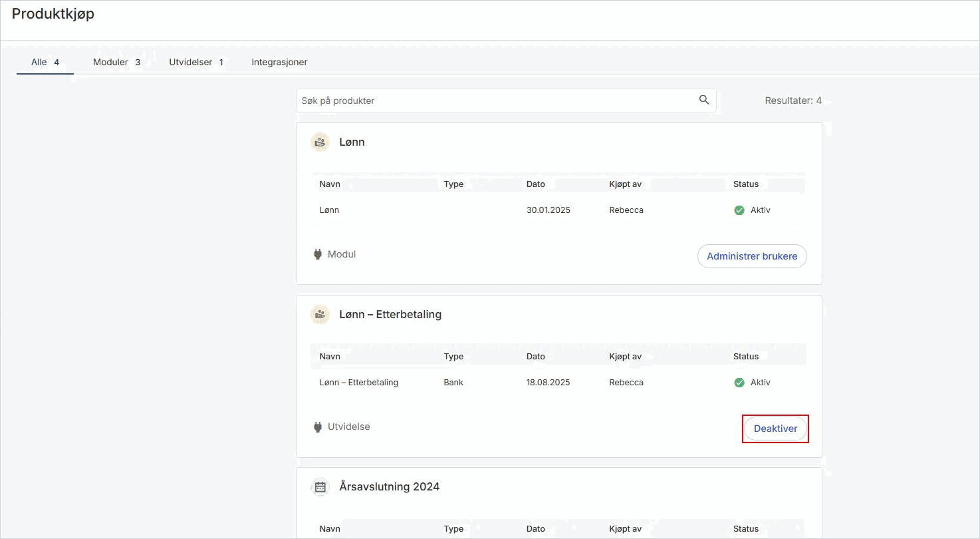Click the Status header in Etterbetaling table
The image size is (980, 539).
(x=746, y=357)
